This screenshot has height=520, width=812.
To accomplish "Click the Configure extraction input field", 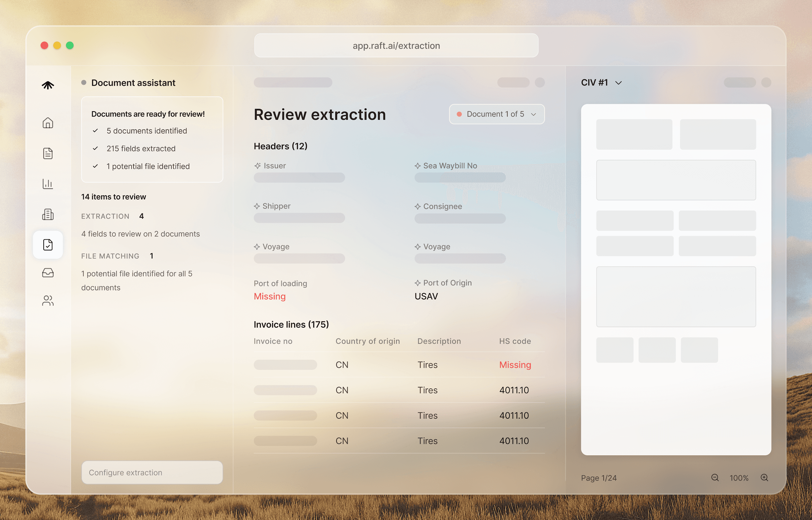I will 152,473.
